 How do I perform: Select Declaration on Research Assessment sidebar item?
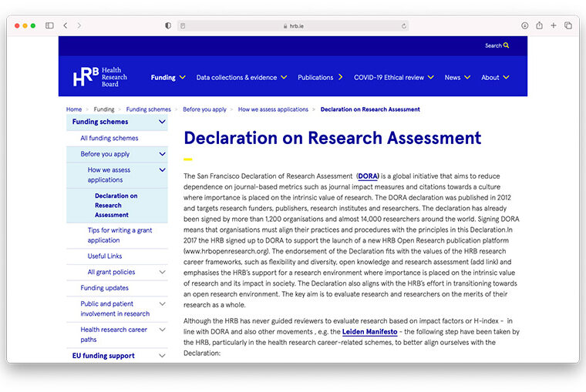[x=116, y=206]
